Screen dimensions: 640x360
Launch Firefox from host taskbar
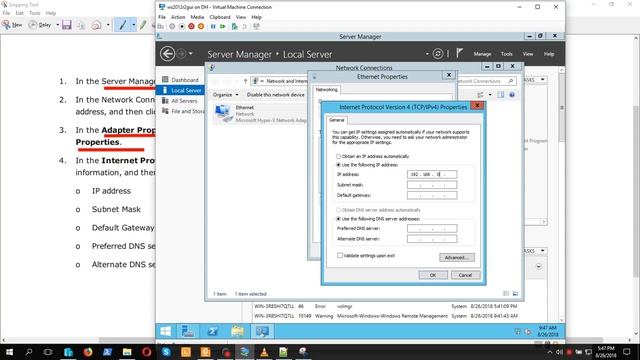point(88,352)
